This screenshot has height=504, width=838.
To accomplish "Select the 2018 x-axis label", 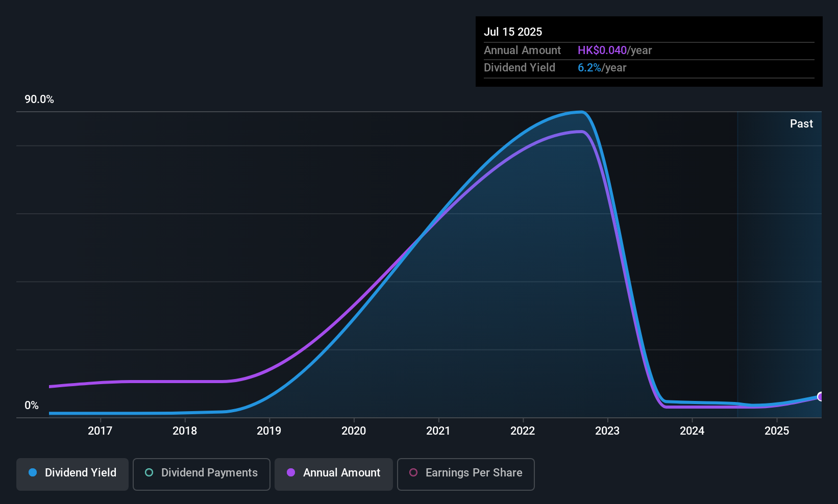I will click(x=185, y=431).
